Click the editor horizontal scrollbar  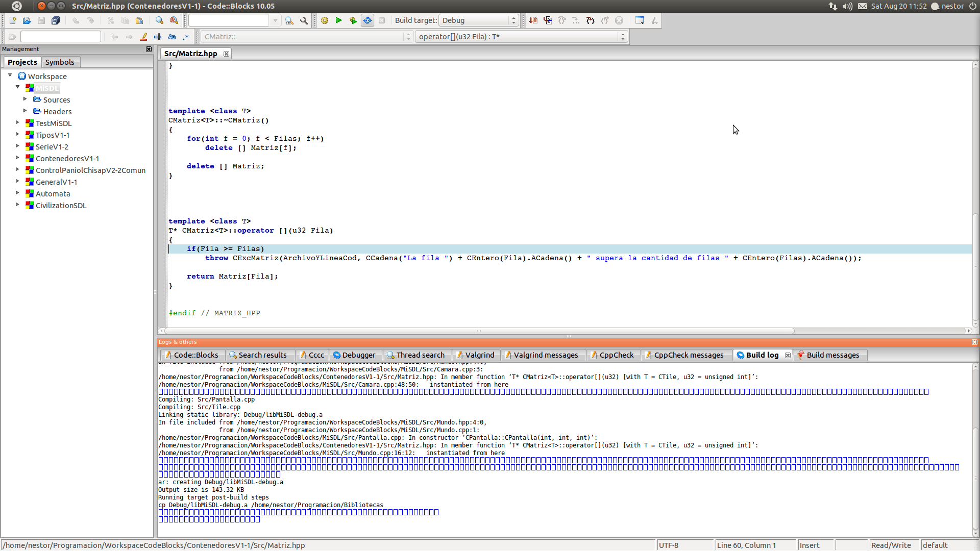[x=480, y=331]
